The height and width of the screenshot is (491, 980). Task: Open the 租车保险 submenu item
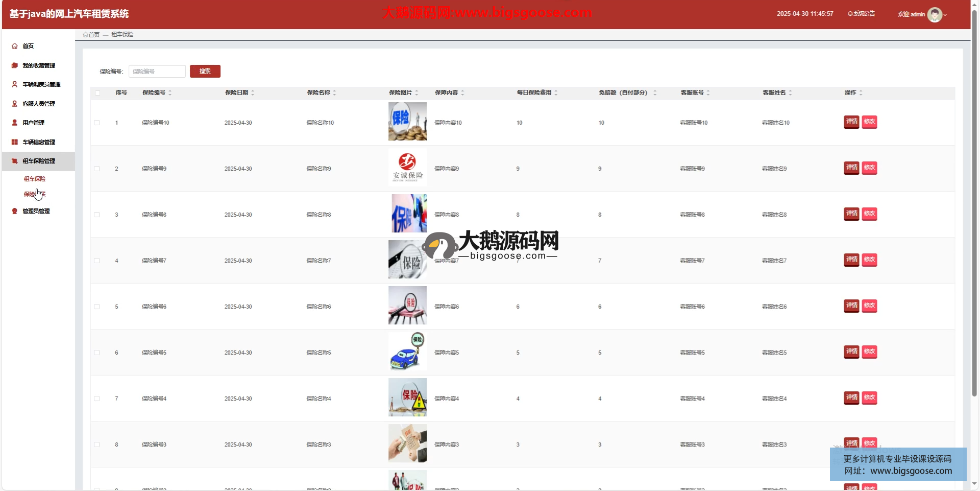pos(35,179)
